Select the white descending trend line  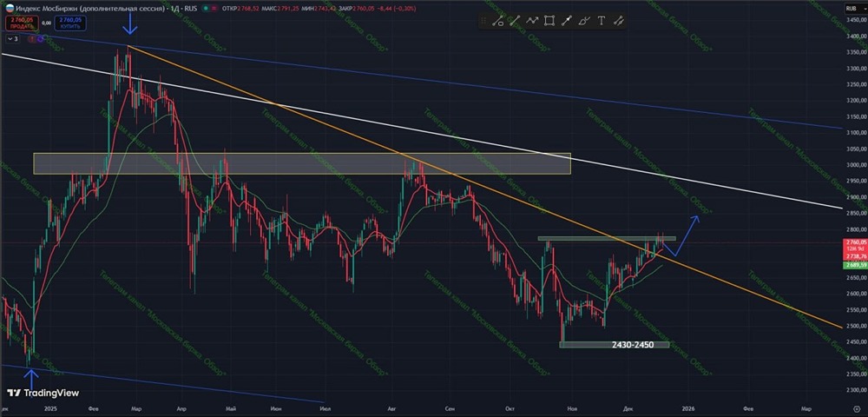(421, 130)
